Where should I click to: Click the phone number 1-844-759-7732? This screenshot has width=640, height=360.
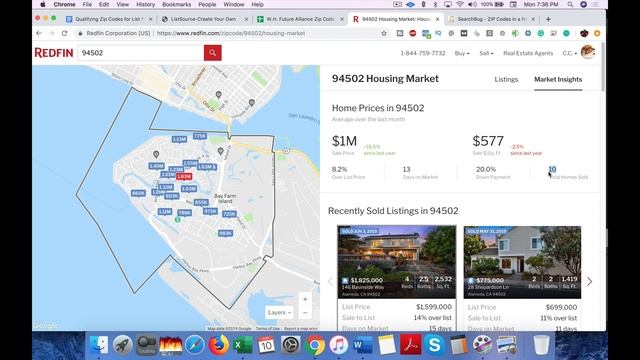coord(423,53)
